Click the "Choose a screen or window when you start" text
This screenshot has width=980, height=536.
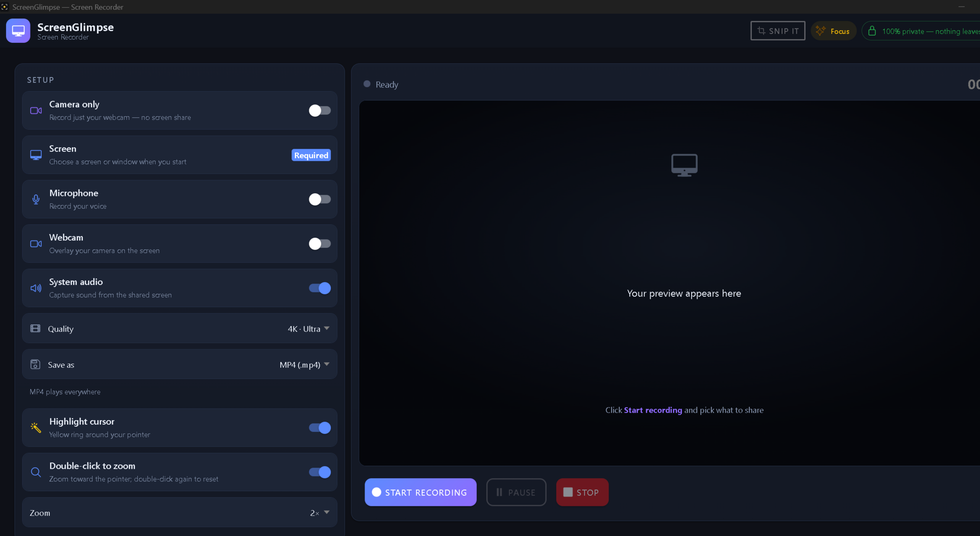[117, 162]
